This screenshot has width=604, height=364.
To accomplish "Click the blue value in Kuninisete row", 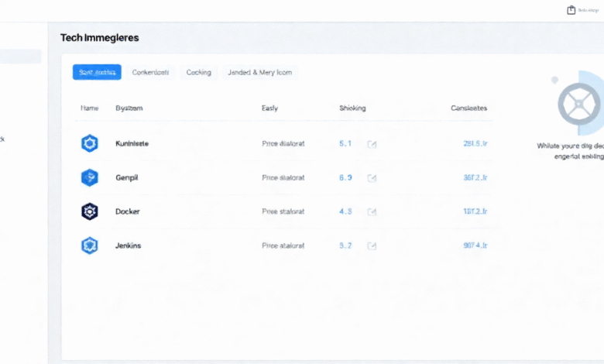I will (x=475, y=144).
